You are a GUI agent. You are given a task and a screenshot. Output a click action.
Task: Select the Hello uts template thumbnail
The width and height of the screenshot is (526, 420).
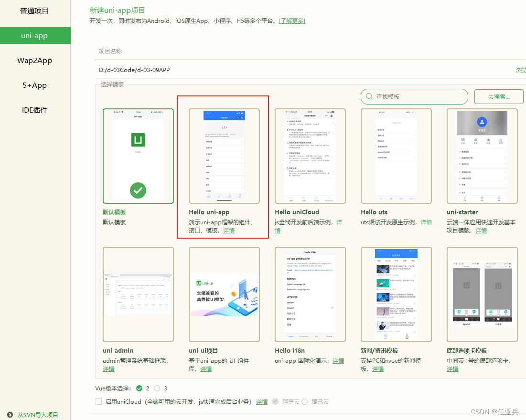click(x=396, y=156)
